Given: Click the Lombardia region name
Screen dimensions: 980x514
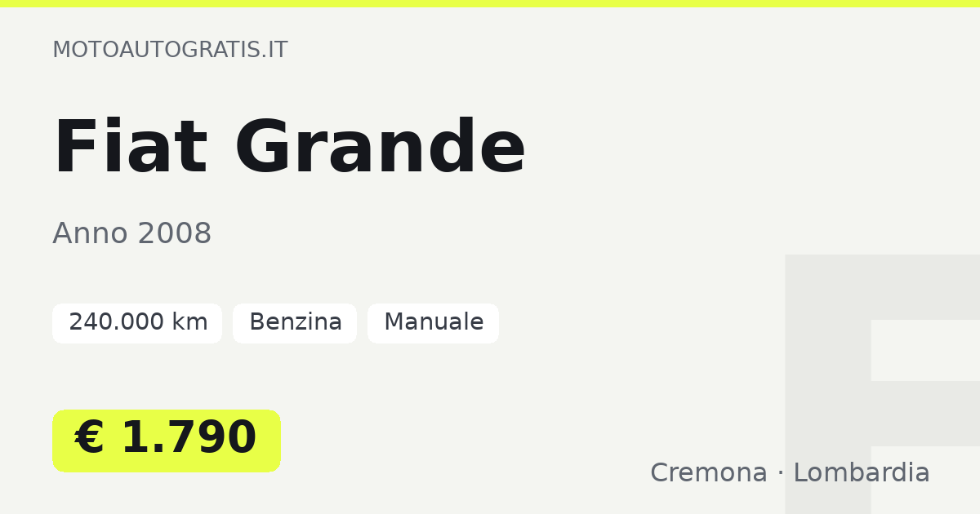Looking at the screenshot, I should (x=862, y=473).
